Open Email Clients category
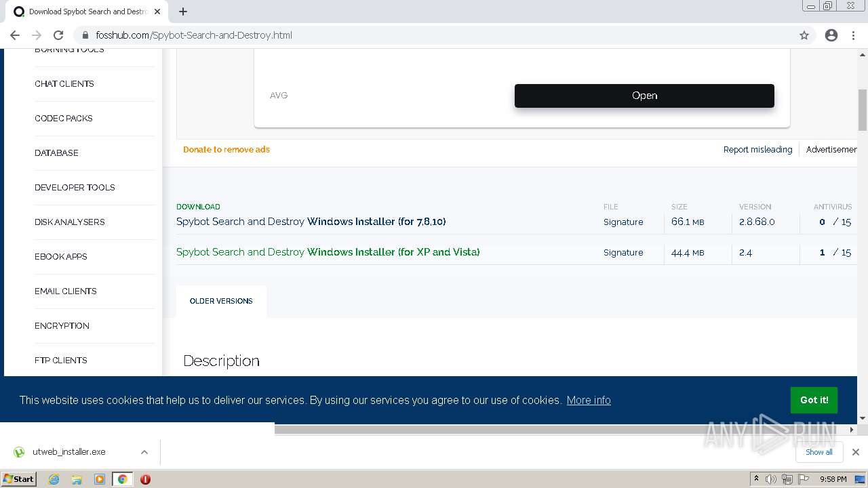This screenshot has height=488, width=868. 66,291
